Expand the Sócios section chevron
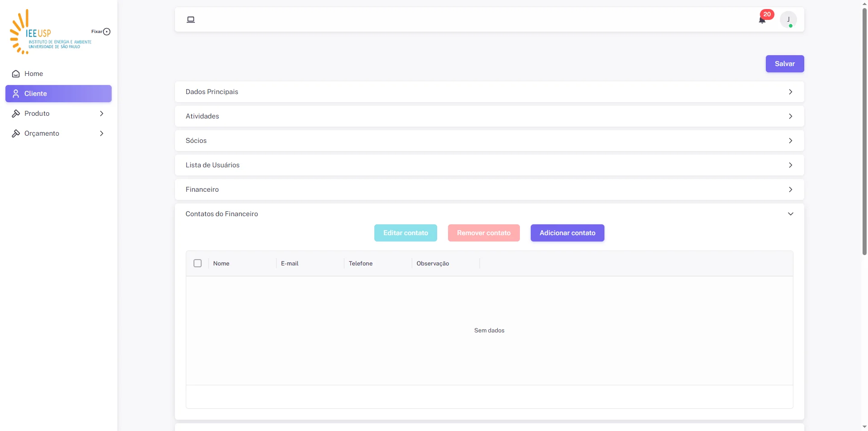Image resolution: width=868 pixels, height=431 pixels. coord(791,141)
